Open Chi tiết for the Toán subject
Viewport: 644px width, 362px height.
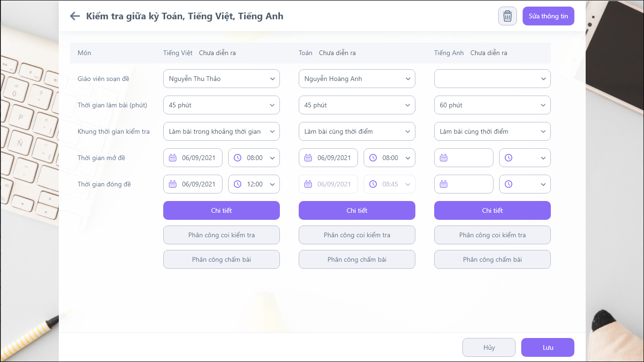357,210
